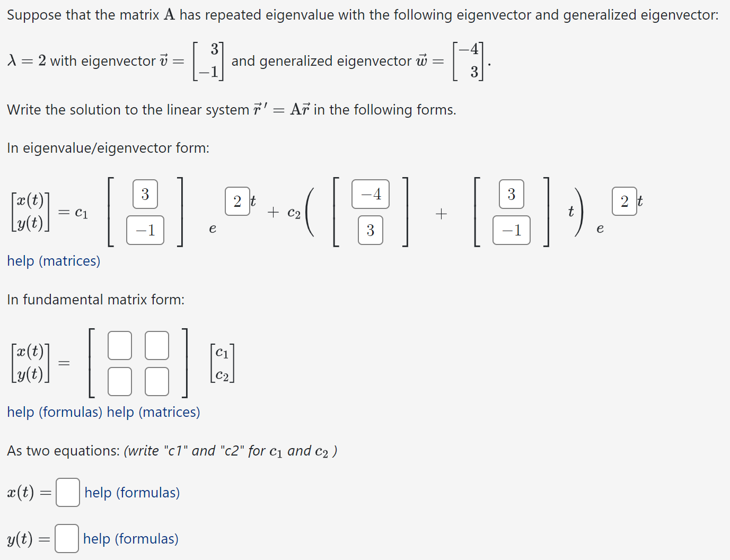Select the "3" box inside the c2 parentheses
The height and width of the screenshot is (560, 730).
pyautogui.click(x=511, y=195)
